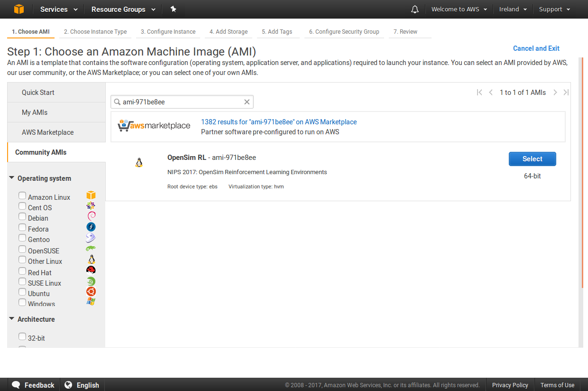
Task: Open the Welcome to AWS account menu
Action: point(459,9)
